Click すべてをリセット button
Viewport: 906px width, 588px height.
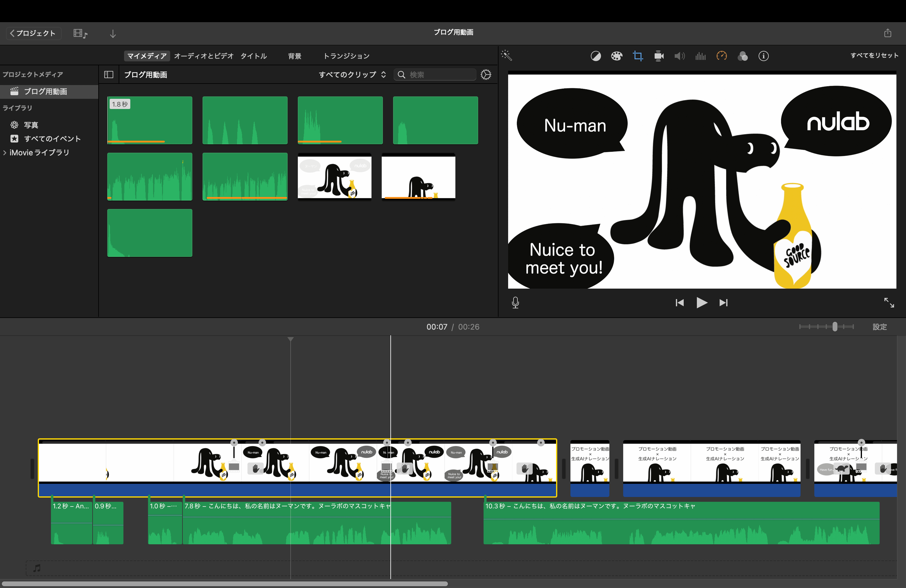(x=875, y=55)
